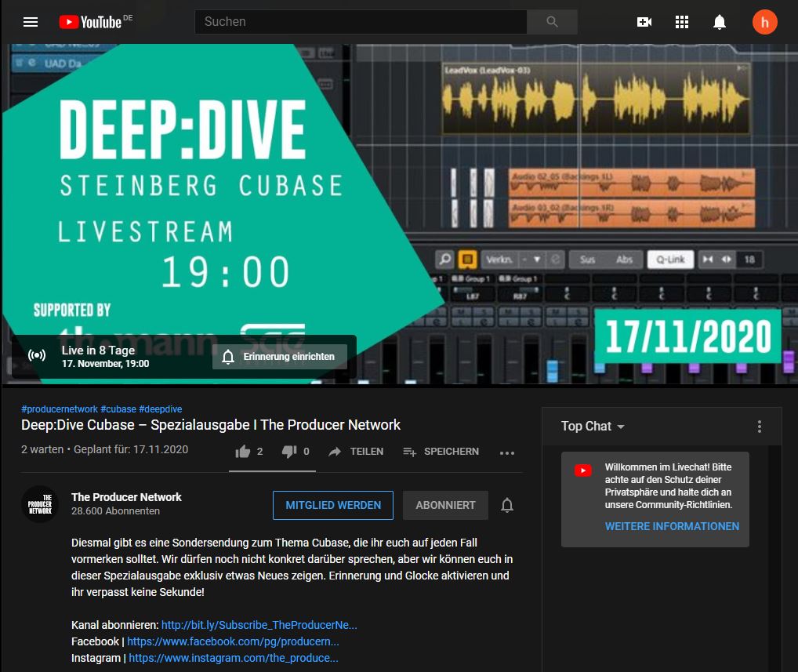Open more actions ellipsis below video
This screenshot has height=672, width=798.
pos(507,452)
